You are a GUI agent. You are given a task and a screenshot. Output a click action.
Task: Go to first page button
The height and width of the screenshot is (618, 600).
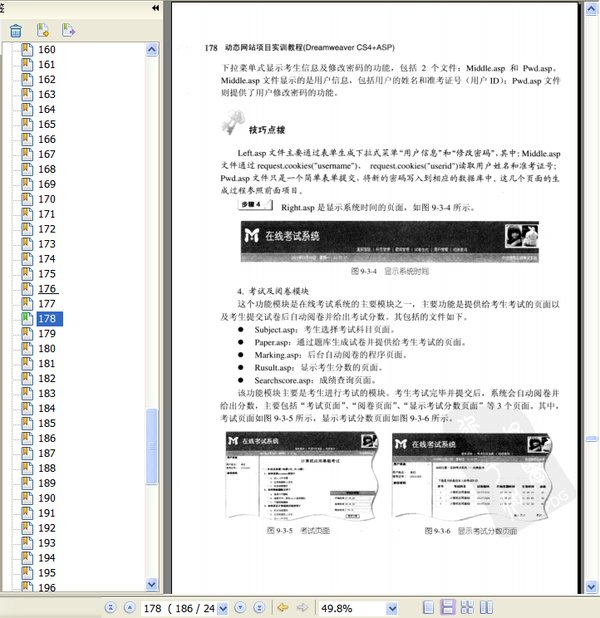click(x=111, y=607)
